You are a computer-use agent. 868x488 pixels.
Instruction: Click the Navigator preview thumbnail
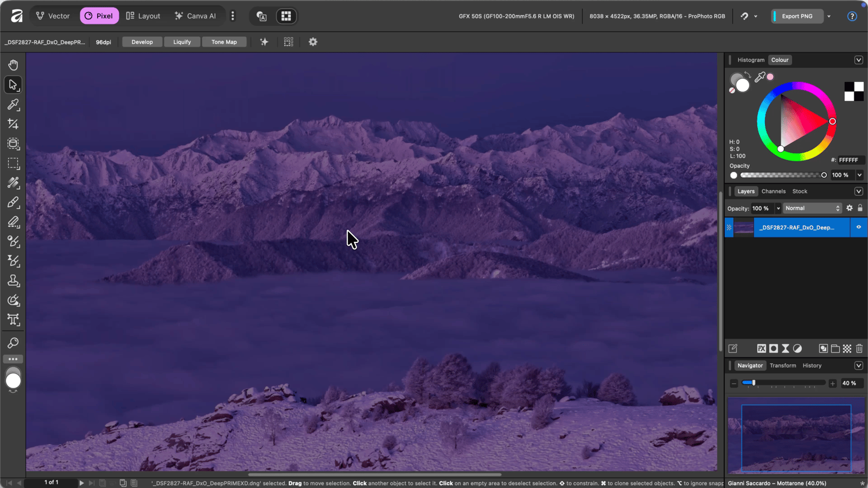[x=796, y=436]
